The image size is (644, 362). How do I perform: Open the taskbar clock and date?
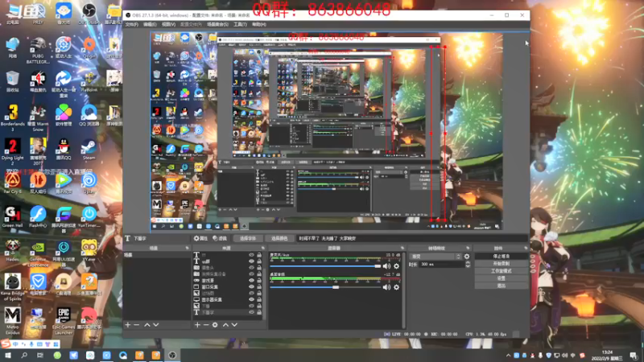607,356
